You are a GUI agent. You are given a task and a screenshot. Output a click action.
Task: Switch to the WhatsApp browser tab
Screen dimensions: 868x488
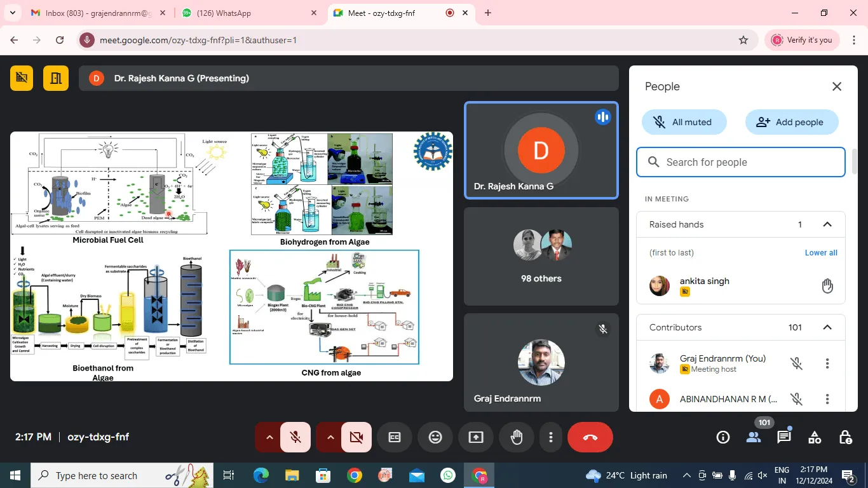point(249,13)
